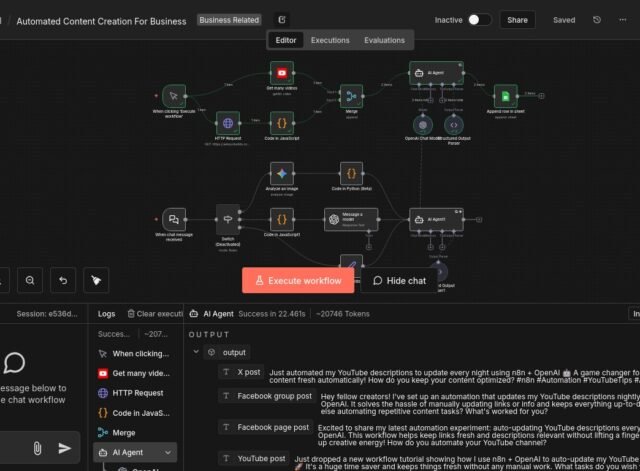
Task: Collapse the output object chevron
Action: coord(196,352)
